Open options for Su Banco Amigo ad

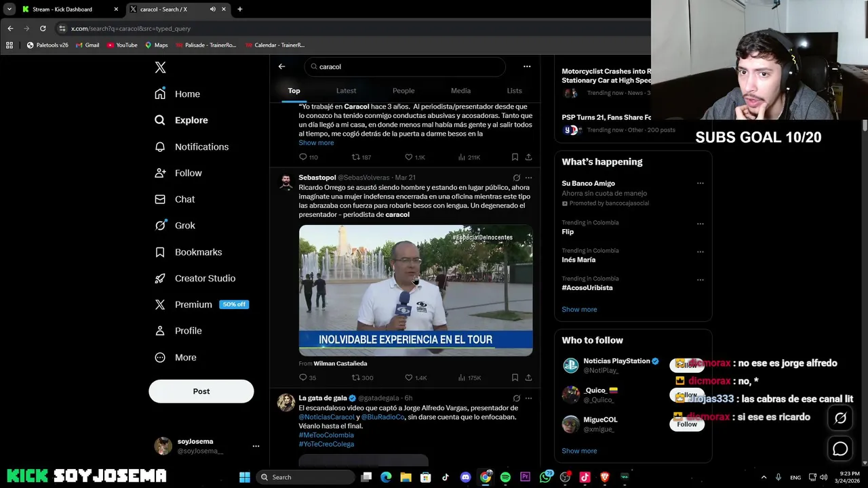pyautogui.click(x=700, y=183)
